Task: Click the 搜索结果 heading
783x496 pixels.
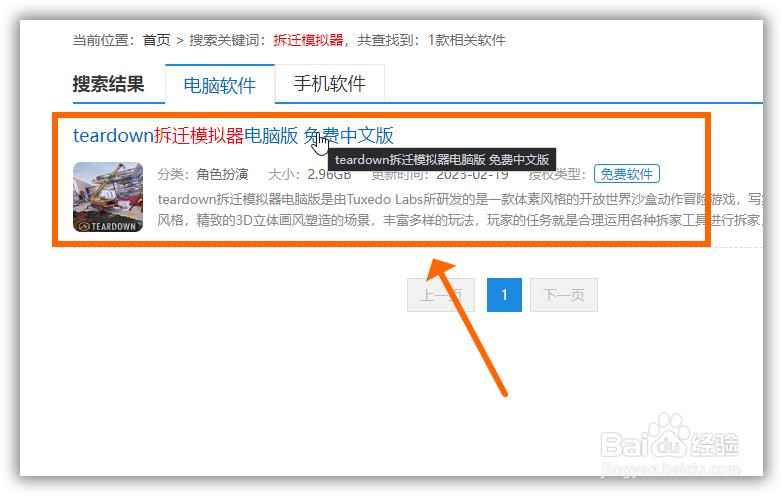Action: tap(108, 83)
